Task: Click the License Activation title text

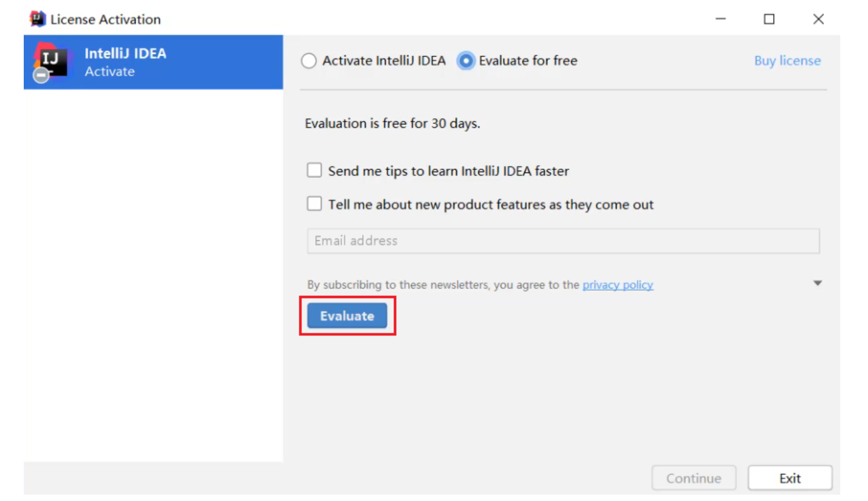Action: point(105,20)
